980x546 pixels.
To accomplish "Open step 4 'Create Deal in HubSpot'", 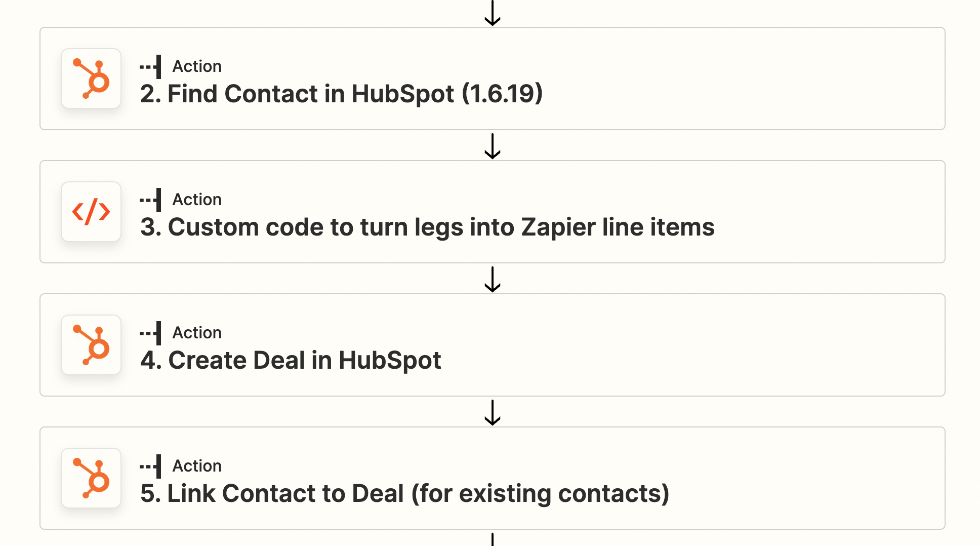I will coord(291,360).
